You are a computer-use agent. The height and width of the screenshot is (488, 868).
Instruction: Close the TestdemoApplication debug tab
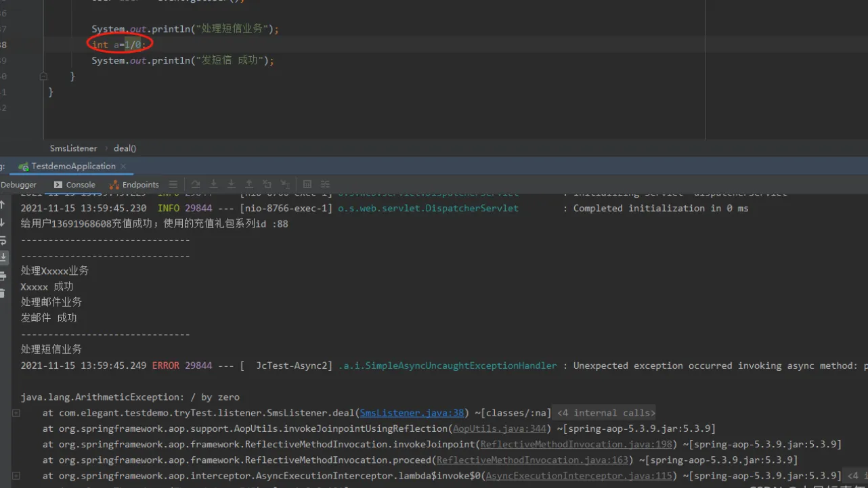(123, 167)
